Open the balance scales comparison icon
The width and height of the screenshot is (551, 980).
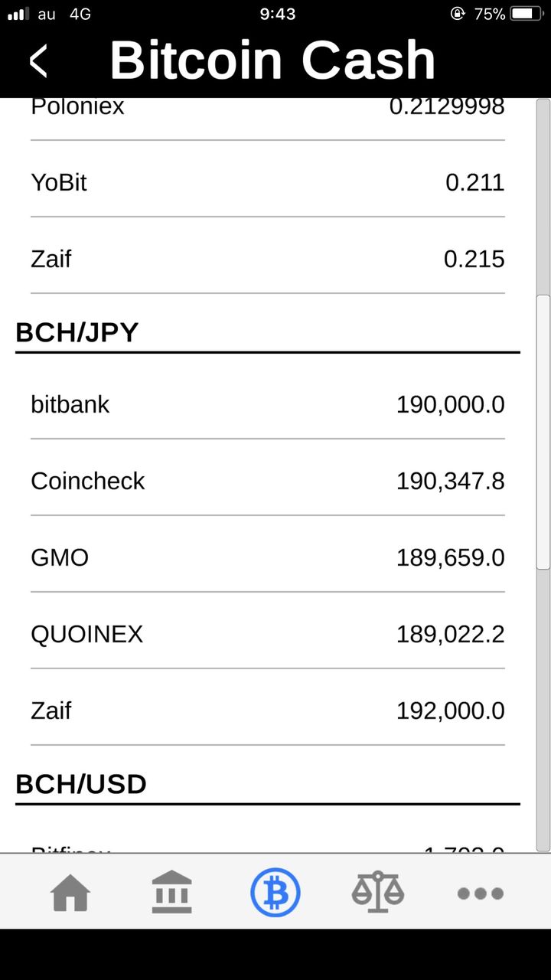click(378, 892)
